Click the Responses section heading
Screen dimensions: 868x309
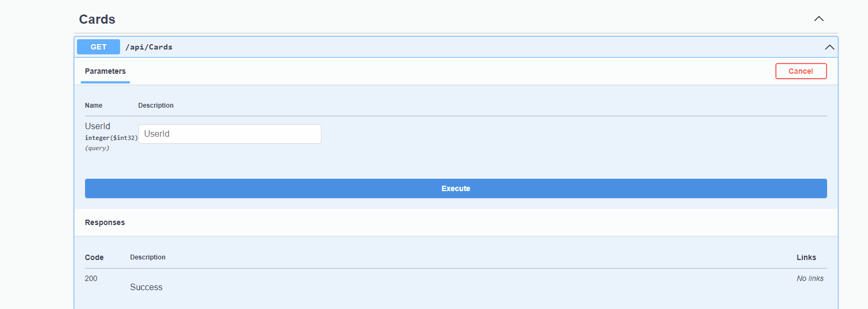coord(105,222)
